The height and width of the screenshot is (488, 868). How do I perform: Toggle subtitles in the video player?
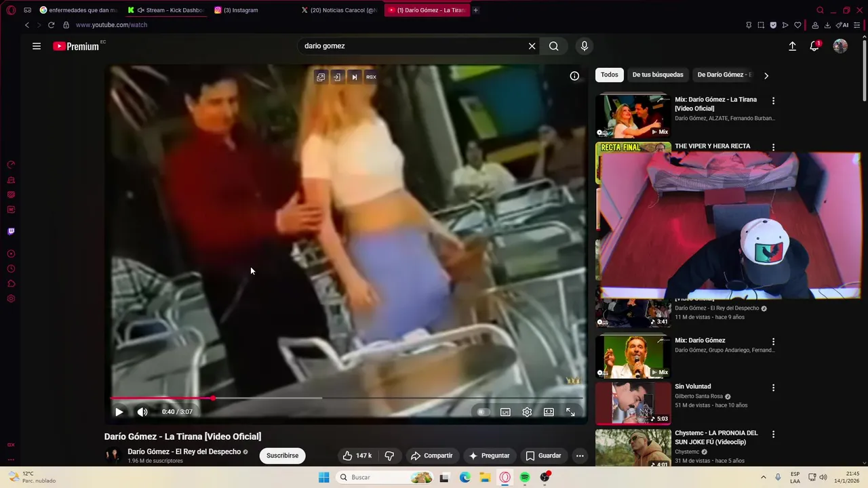pos(505,411)
